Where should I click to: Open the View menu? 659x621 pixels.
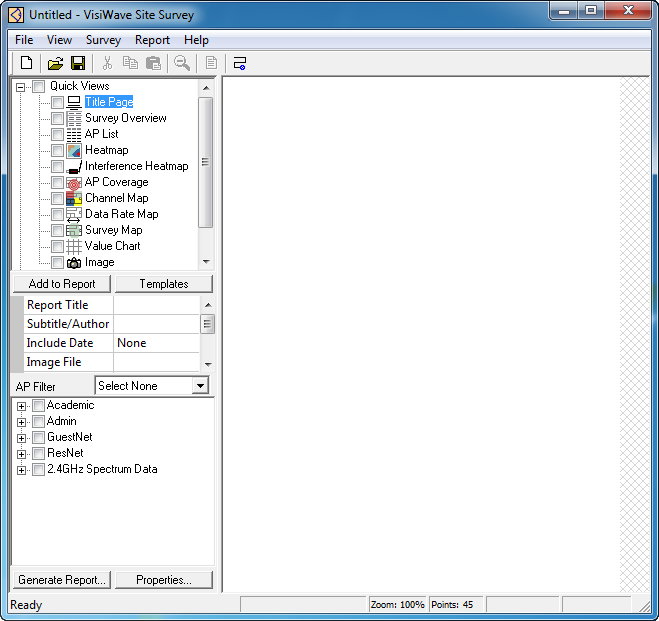(x=59, y=40)
